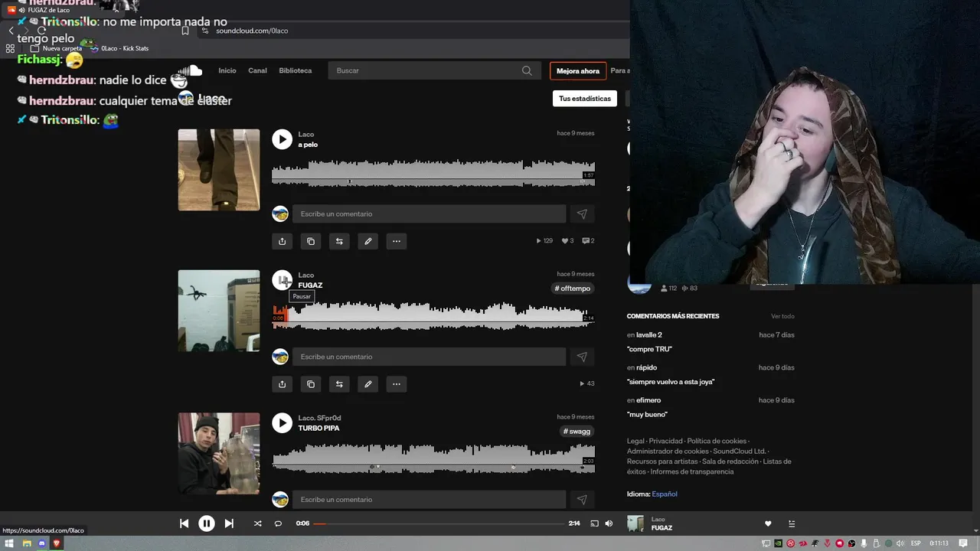Open TURBO PIPA track artwork
This screenshot has width=980, height=551.
(219, 454)
